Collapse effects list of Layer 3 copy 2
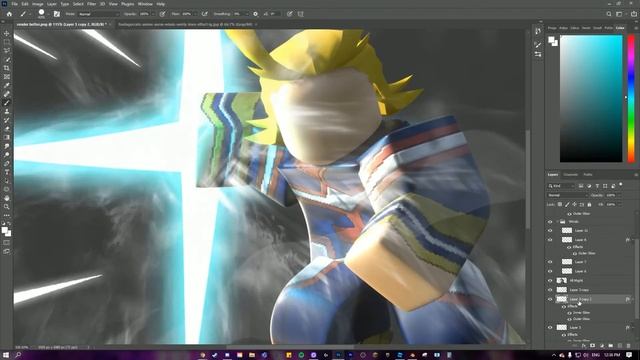The image size is (640, 360). (633, 299)
